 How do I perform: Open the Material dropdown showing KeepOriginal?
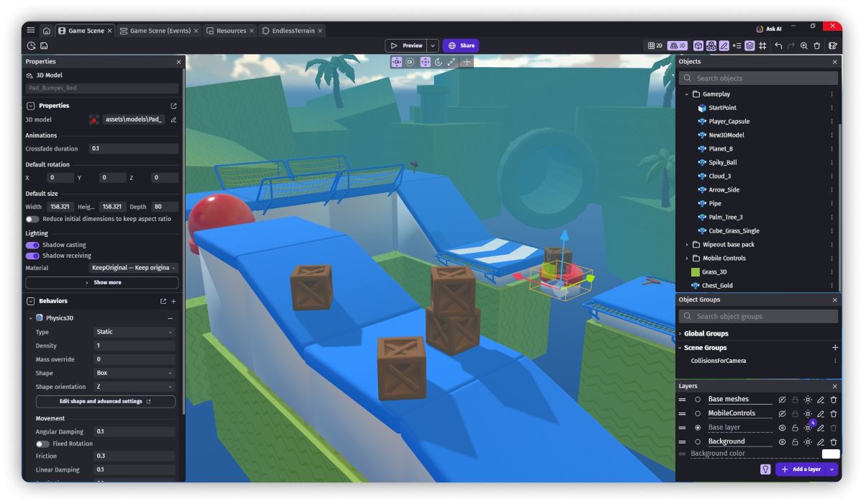tap(133, 267)
